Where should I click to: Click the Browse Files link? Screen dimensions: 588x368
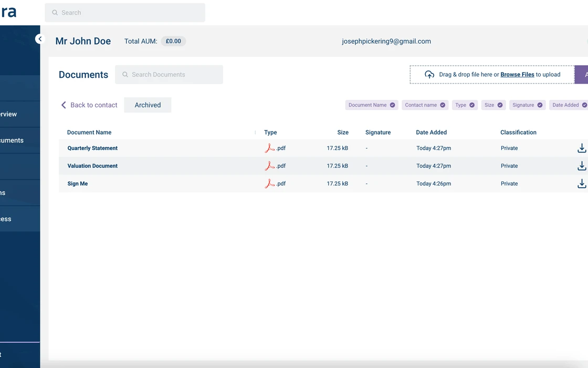tap(517, 74)
